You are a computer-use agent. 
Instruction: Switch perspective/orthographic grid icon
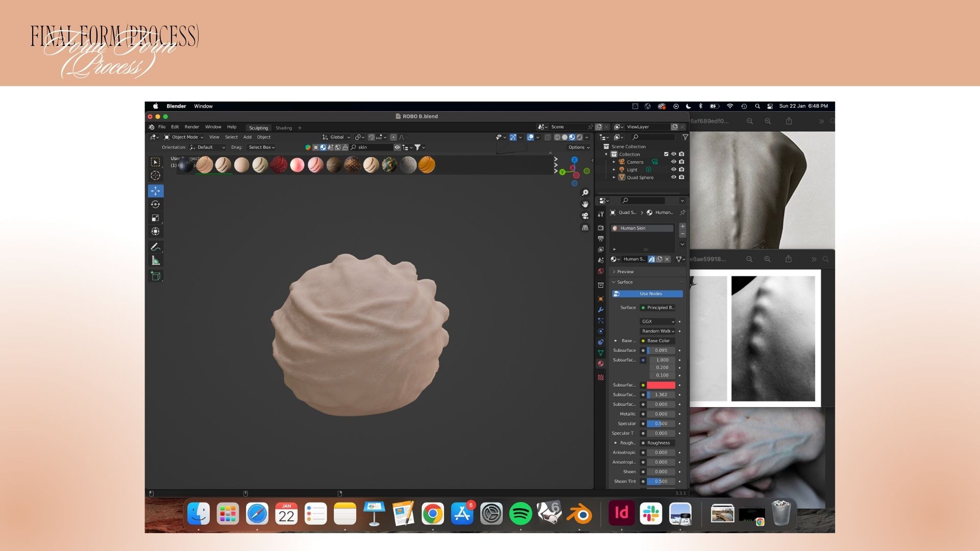coord(585,228)
